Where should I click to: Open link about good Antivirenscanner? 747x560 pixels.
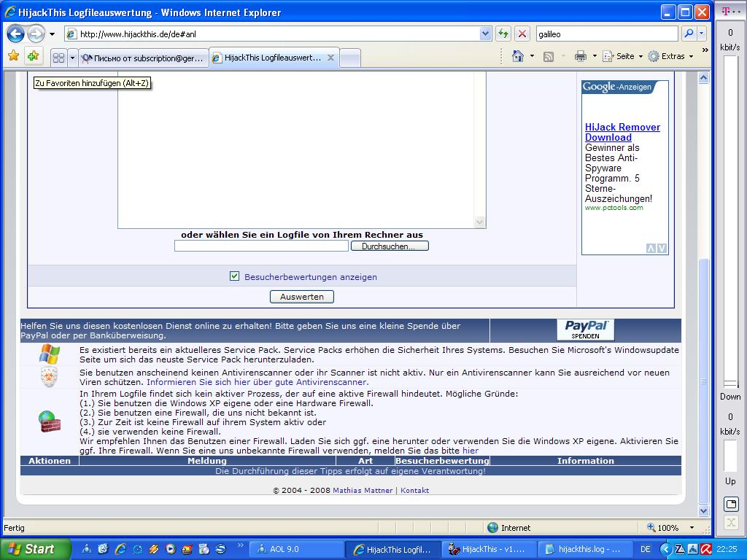pyautogui.click(x=258, y=382)
